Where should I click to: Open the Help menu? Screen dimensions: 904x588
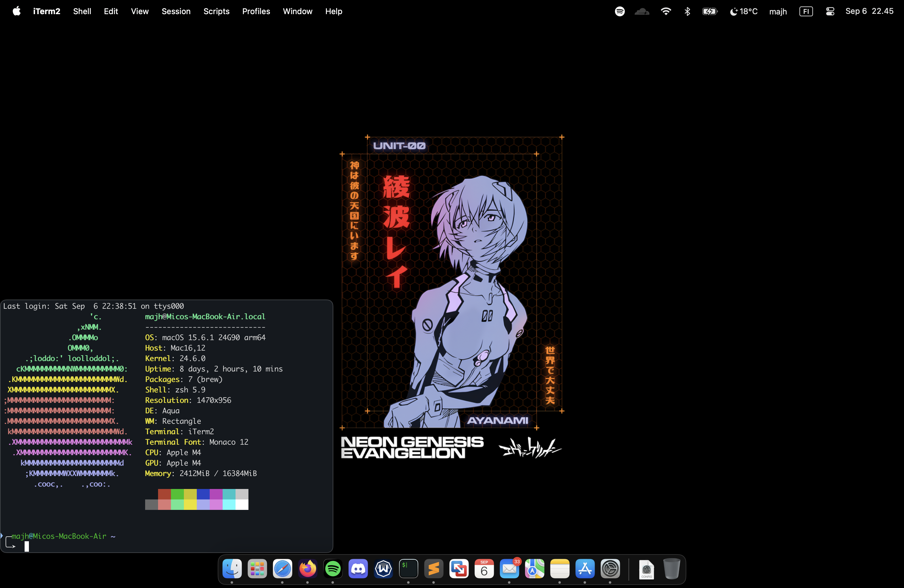pos(334,11)
